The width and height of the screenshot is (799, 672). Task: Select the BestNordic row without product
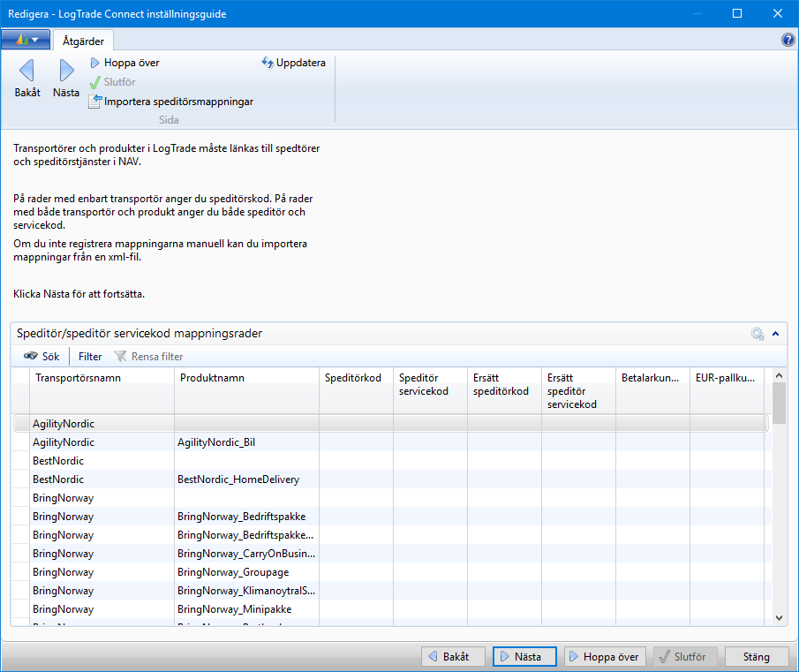[x=390, y=461]
